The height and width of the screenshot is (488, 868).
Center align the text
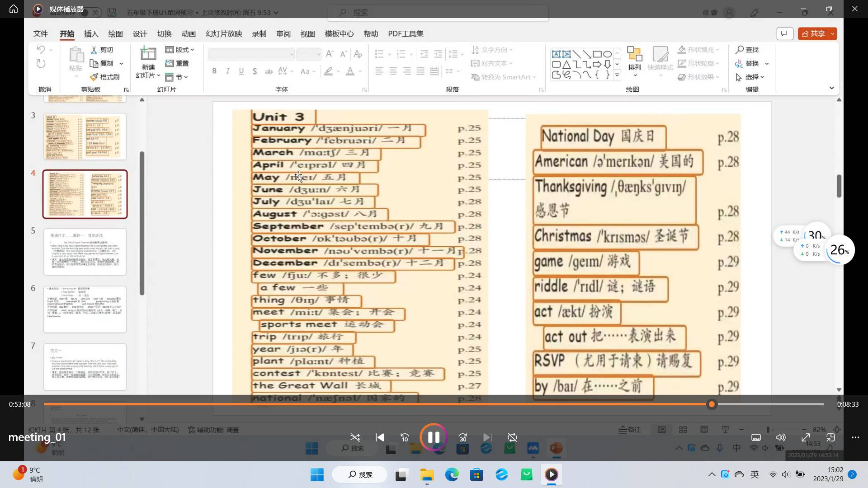(393, 71)
